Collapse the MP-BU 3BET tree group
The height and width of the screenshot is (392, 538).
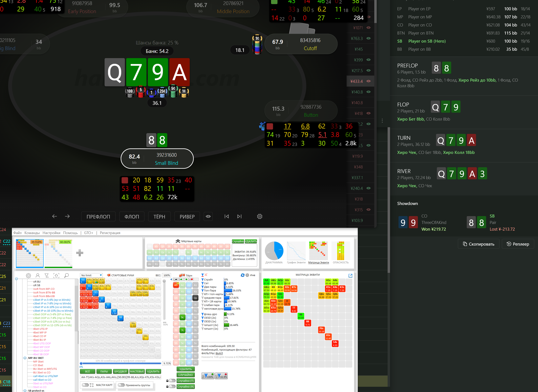coord(25,358)
